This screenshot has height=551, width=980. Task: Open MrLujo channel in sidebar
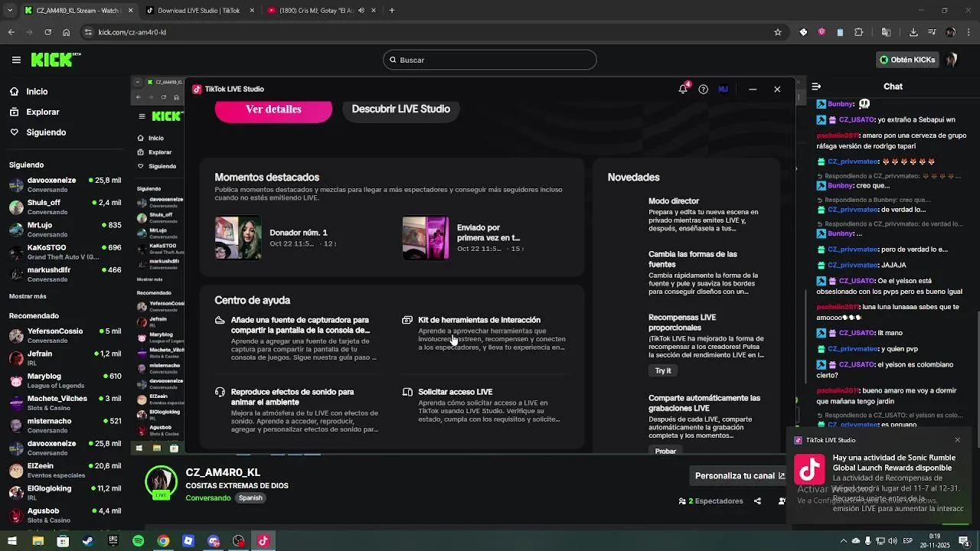65,229
